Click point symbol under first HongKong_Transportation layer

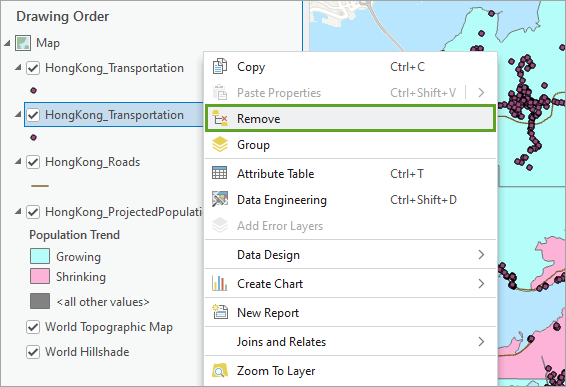click(x=34, y=90)
